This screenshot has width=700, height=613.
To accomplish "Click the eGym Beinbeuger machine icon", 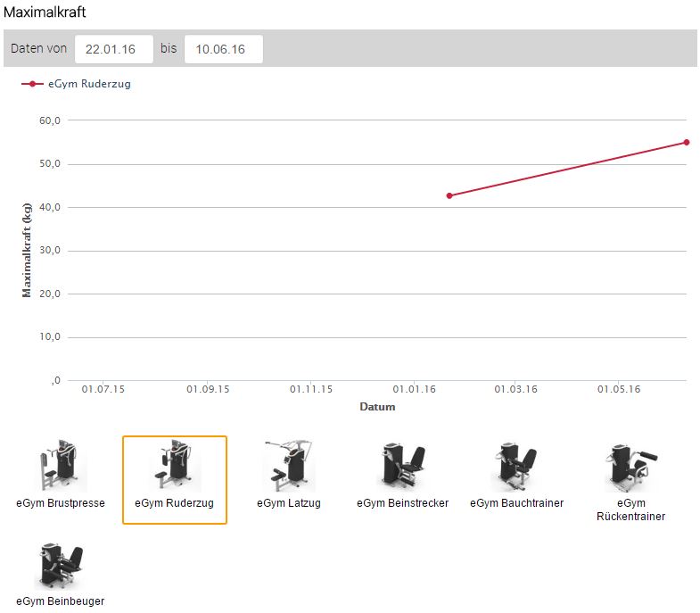I will coord(61,564).
